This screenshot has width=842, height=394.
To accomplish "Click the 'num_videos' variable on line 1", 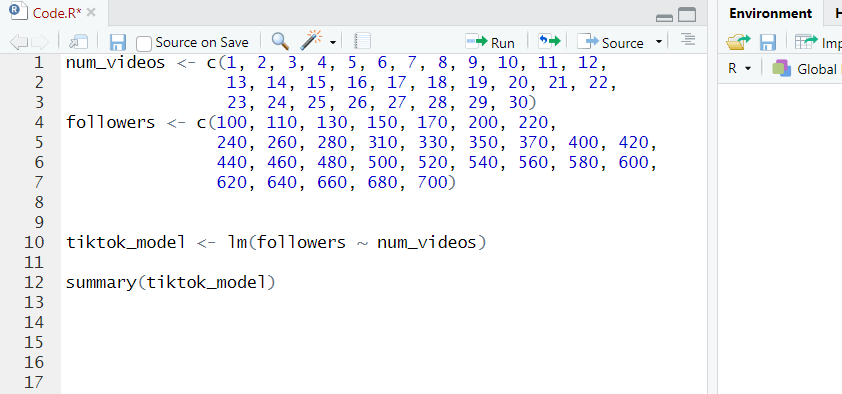I will [115, 63].
